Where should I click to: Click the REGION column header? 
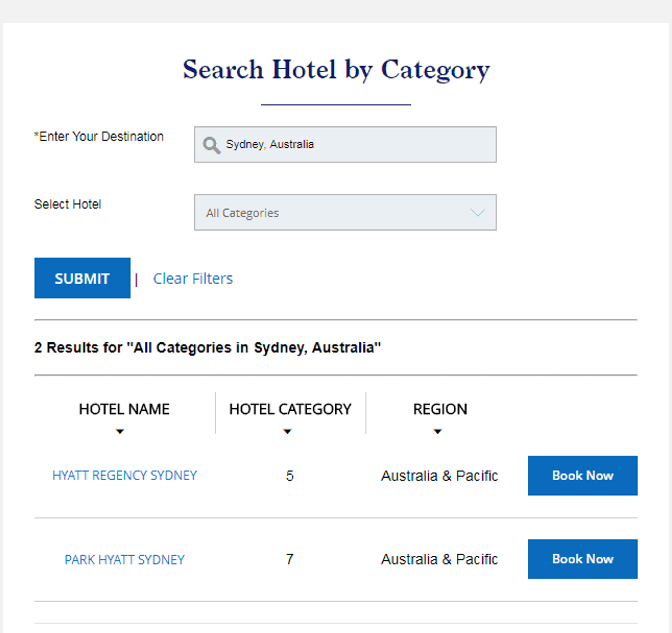tap(440, 409)
